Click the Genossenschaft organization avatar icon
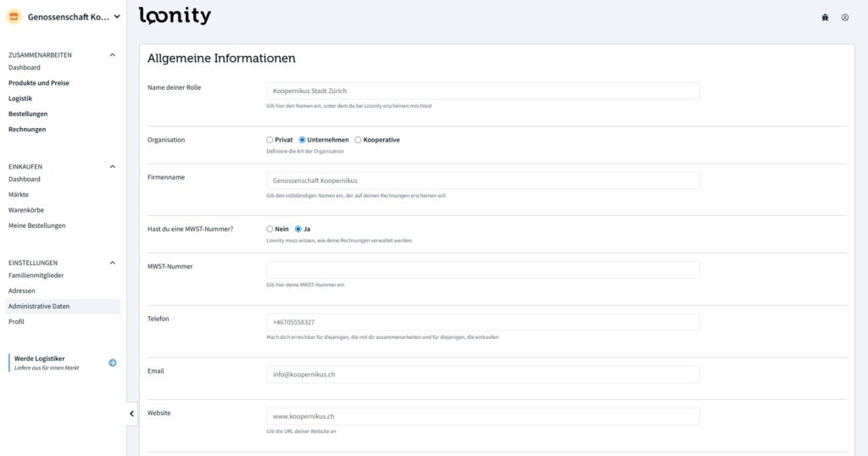Viewport: 868px width, 456px height. click(x=14, y=17)
